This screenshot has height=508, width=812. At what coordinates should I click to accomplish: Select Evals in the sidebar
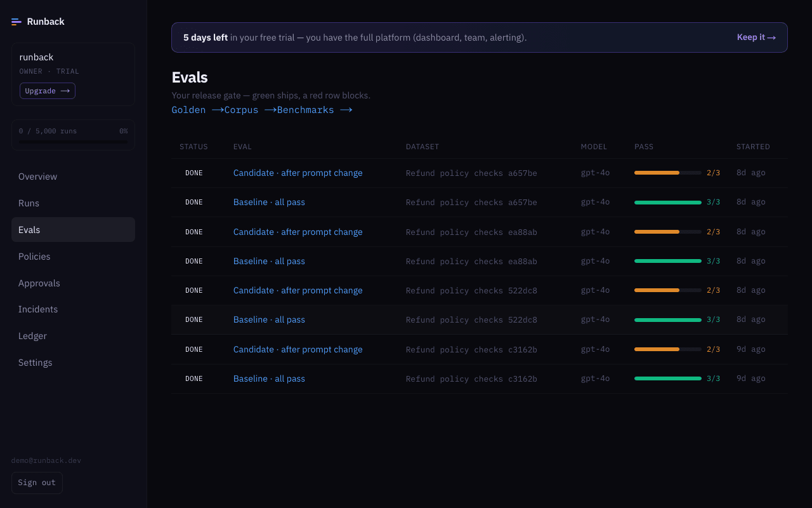point(73,230)
